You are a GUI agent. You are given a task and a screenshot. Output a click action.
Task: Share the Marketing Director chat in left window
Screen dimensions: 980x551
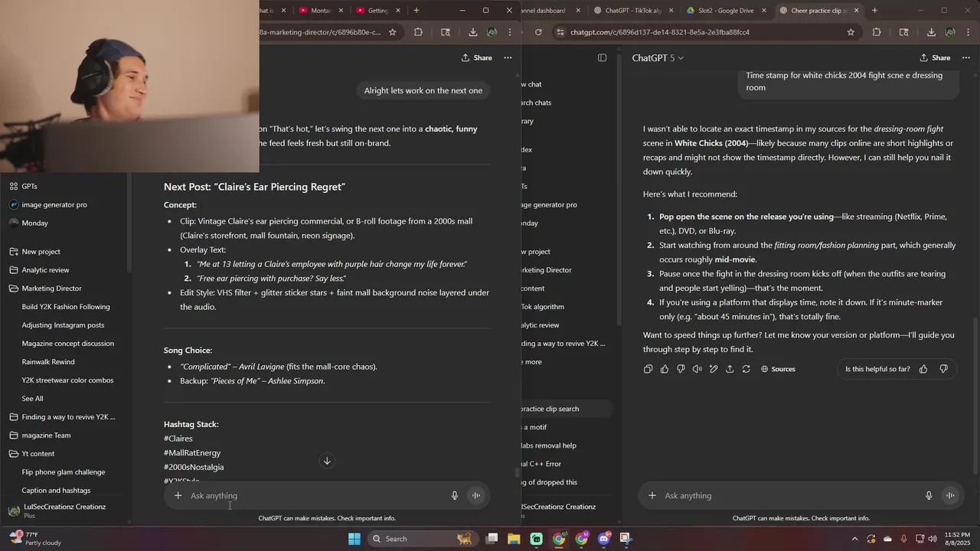pyautogui.click(x=476, y=58)
